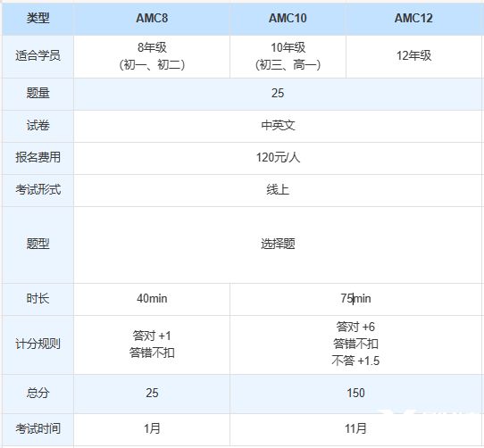Screen dimensions: 484x448
Task: Select the 8年级 (初一、初二) cell
Action: [x=152, y=56]
